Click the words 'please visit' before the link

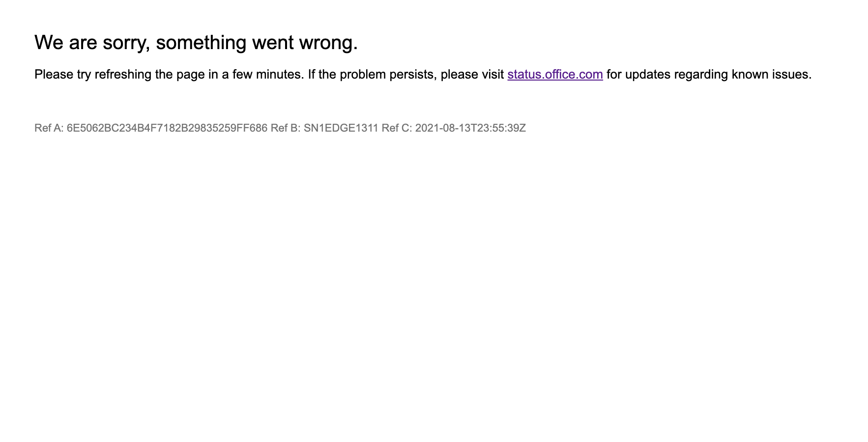click(x=472, y=74)
